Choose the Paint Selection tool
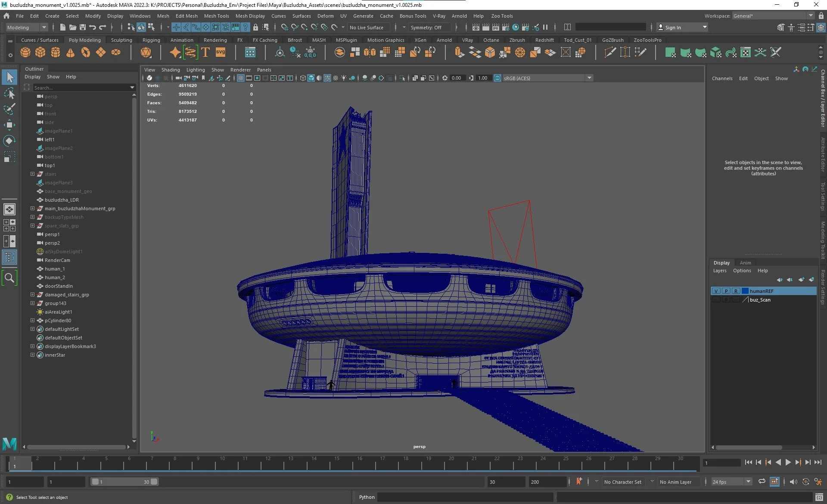The width and height of the screenshot is (827, 504). coord(9,109)
